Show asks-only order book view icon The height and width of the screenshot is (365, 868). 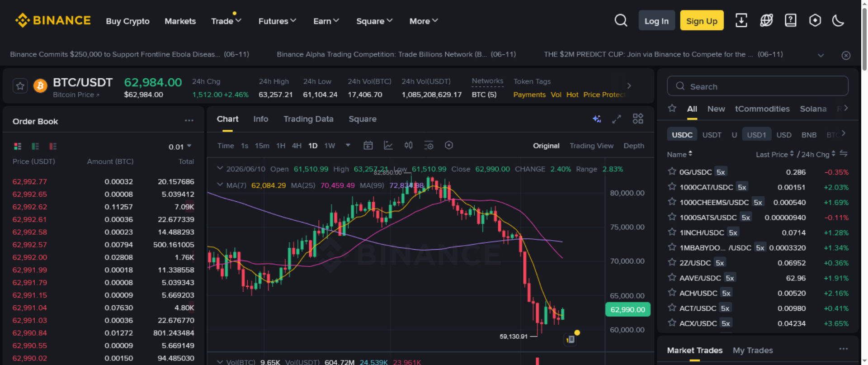(53, 146)
